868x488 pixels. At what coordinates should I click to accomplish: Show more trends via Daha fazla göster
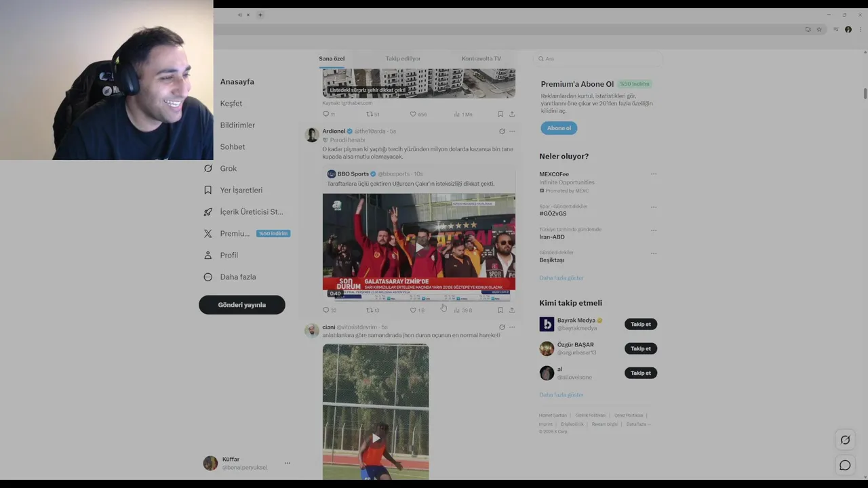point(561,278)
